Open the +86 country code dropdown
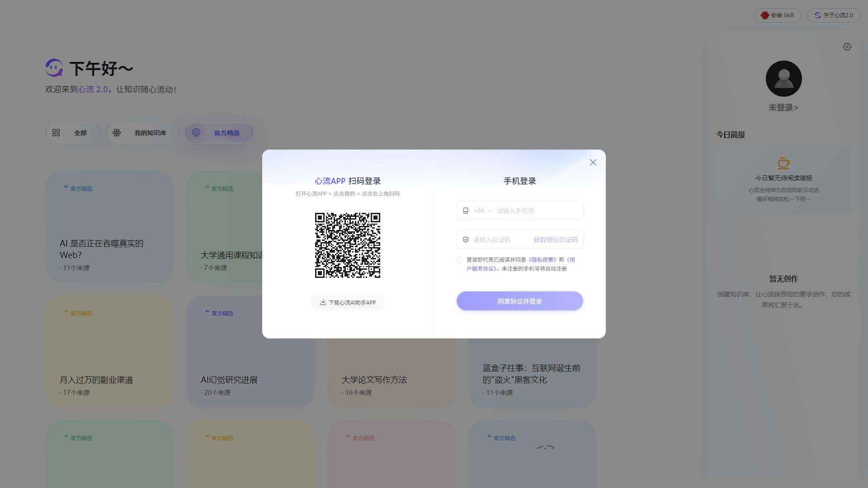868x488 pixels. [x=482, y=211]
